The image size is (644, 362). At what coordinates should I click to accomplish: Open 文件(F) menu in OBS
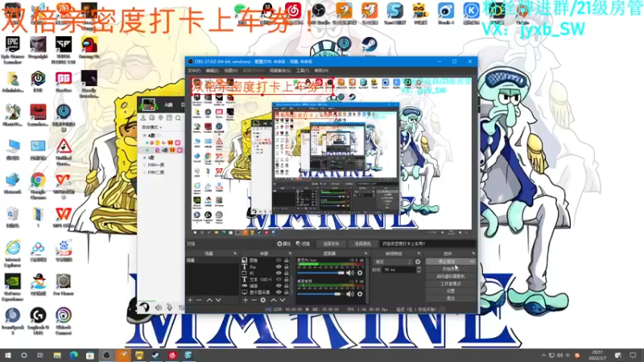[194, 71]
